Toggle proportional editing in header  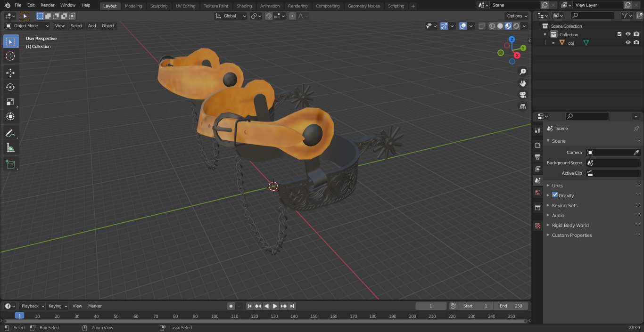click(292, 16)
